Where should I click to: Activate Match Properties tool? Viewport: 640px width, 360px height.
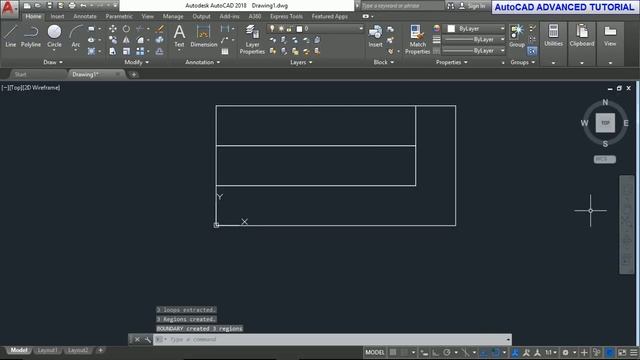pos(417,39)
